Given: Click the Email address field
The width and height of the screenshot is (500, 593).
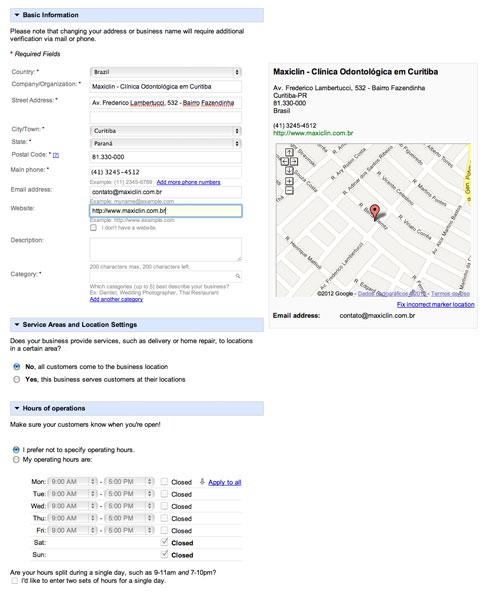Looking at the screenshot, I should [x=166, y=192].
